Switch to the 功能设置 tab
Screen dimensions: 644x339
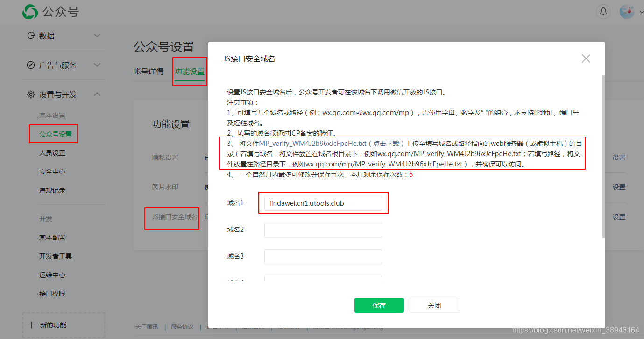point(190,72)
